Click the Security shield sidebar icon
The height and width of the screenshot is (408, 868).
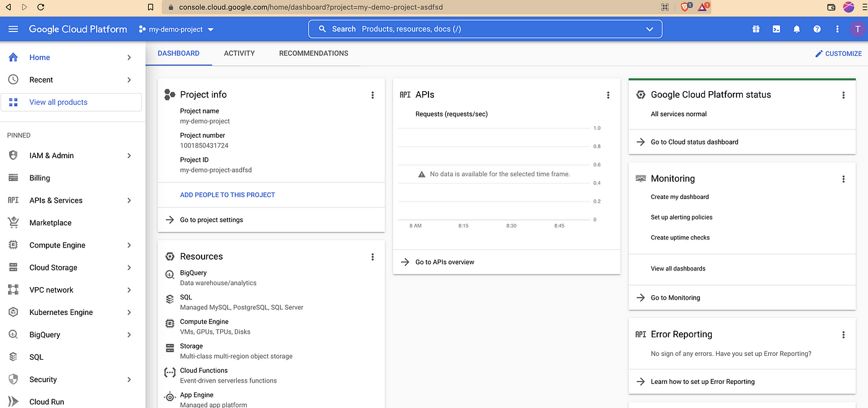[13, 379]
